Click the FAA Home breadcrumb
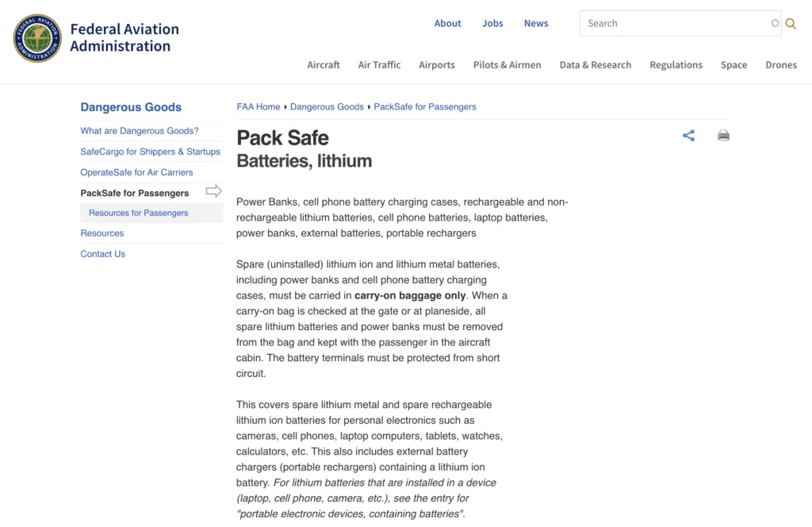Viewport: 812px width, 527px height. 259,106
